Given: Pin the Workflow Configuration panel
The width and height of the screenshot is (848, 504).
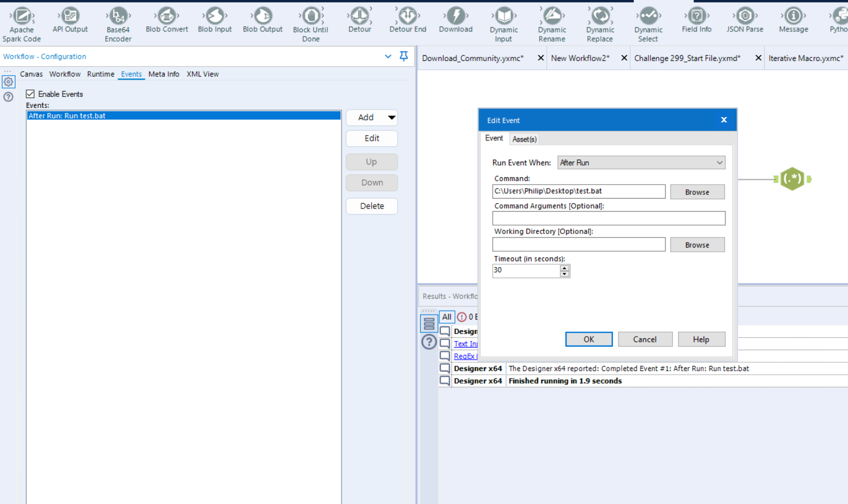Looking at the screenshot, I should pyautogui.click(x=403, y=56).
